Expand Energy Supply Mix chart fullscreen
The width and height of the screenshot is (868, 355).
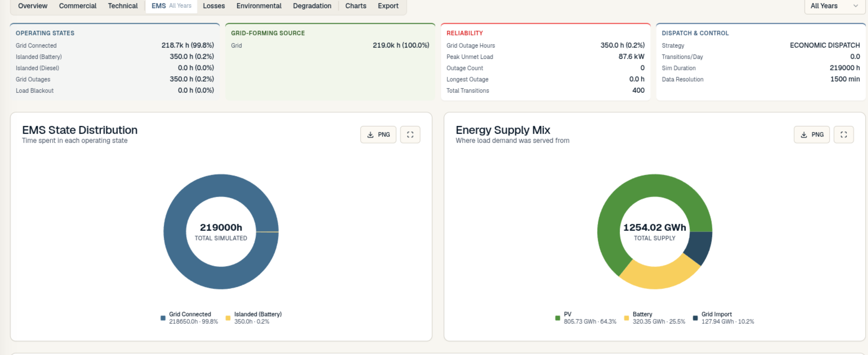pyautogui.click(x=843, y=135)
